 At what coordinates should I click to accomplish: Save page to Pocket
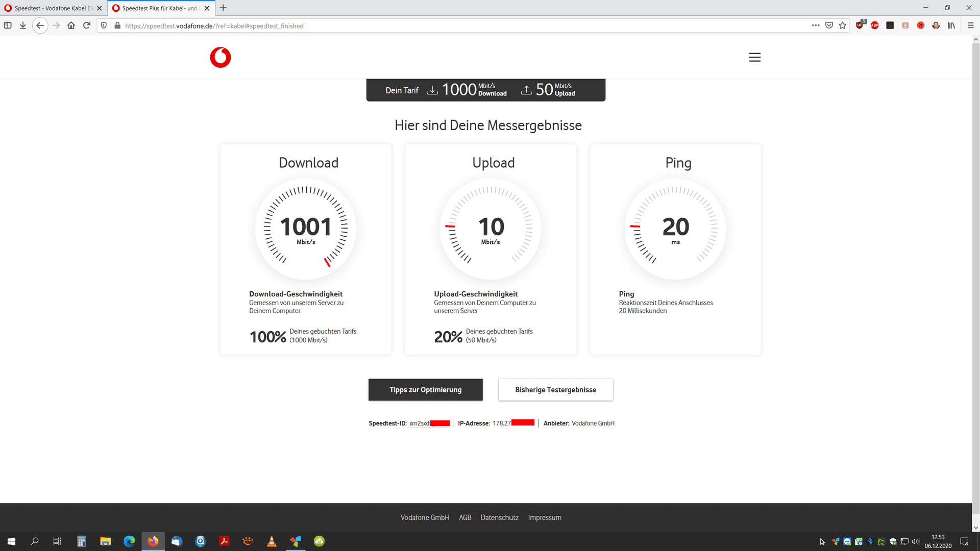(829, 26)
